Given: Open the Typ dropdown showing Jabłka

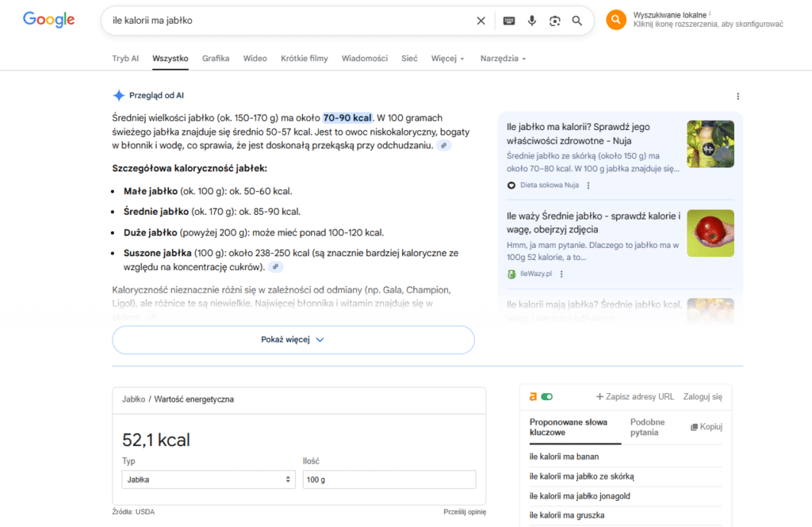Looking at the screenshot, I should (x=209, y=479).
